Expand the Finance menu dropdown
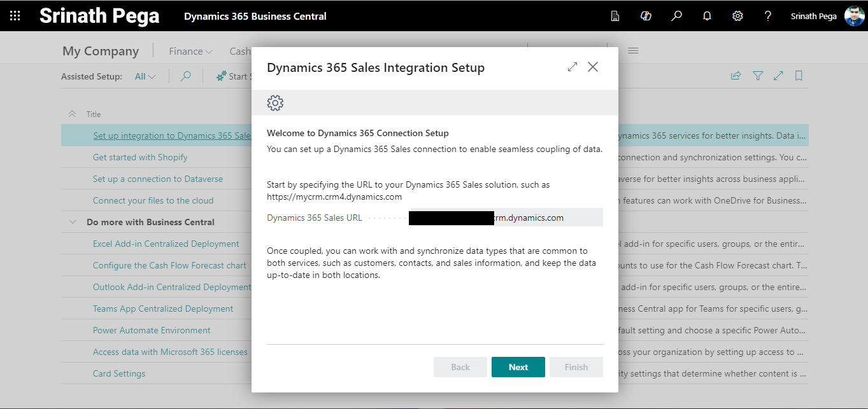This screenshot has width=868, height=409. tap(190, 51)
